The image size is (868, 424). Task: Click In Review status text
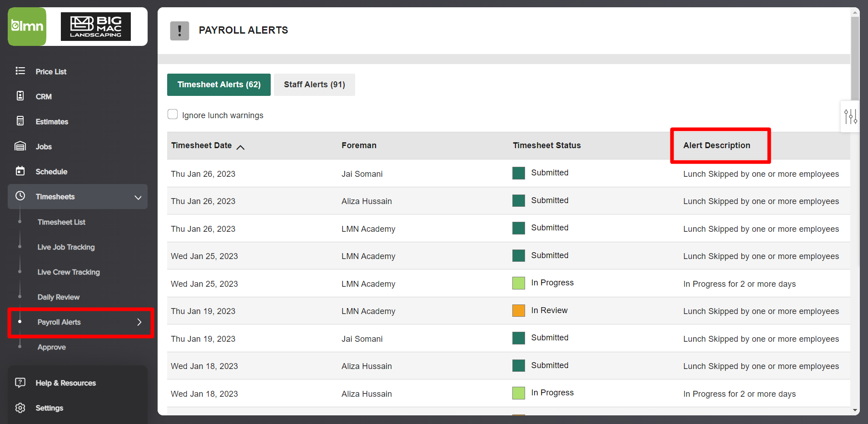click(x=549, y=310)
